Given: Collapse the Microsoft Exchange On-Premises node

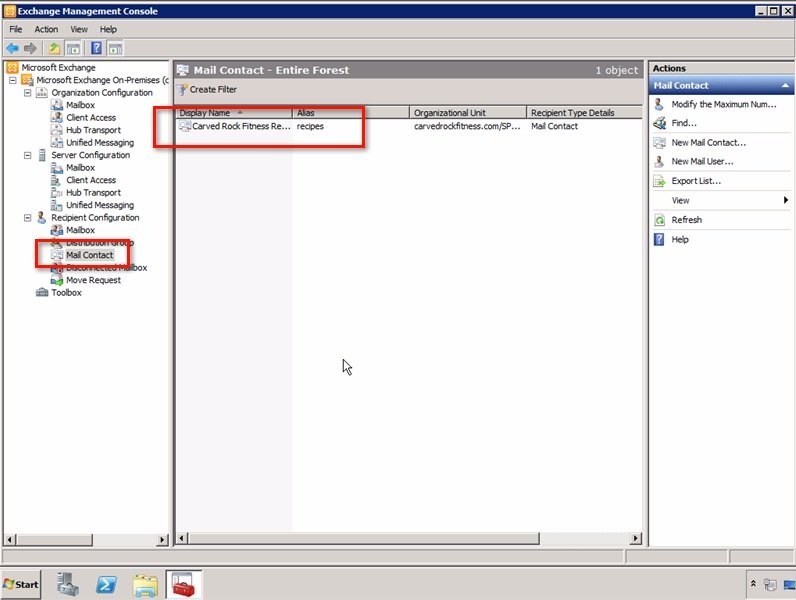Looking at the screenshot, I should pos(13,80).
